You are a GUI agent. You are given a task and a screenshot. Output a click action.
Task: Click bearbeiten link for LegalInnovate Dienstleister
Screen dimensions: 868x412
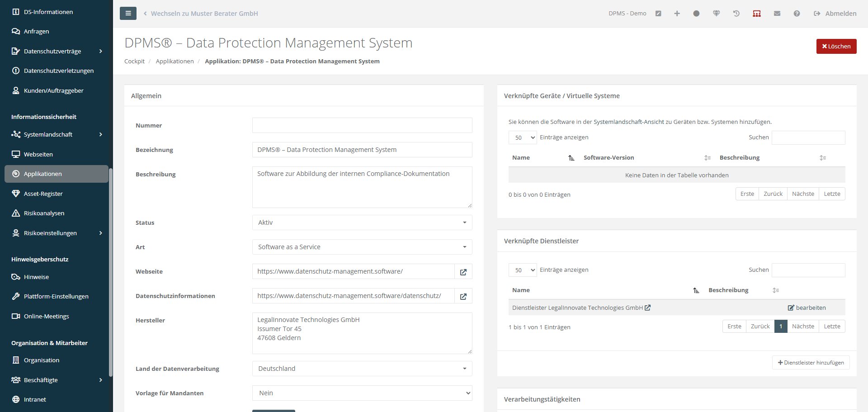click(807, 308)
